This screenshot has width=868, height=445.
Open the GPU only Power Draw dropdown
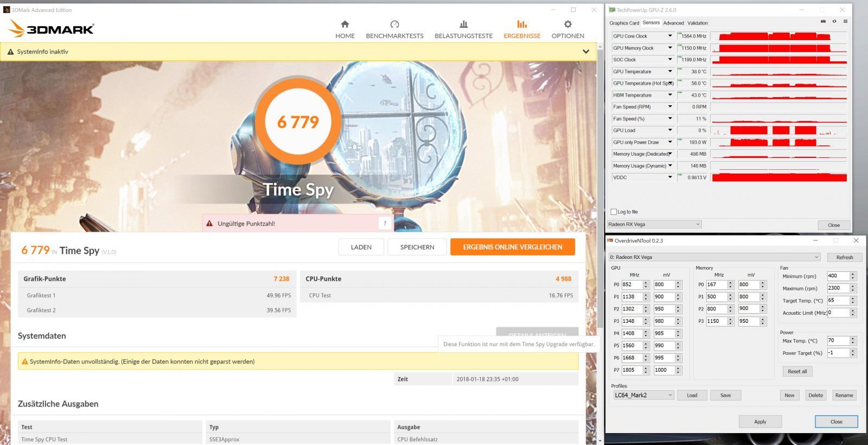(x=670, y=142)
